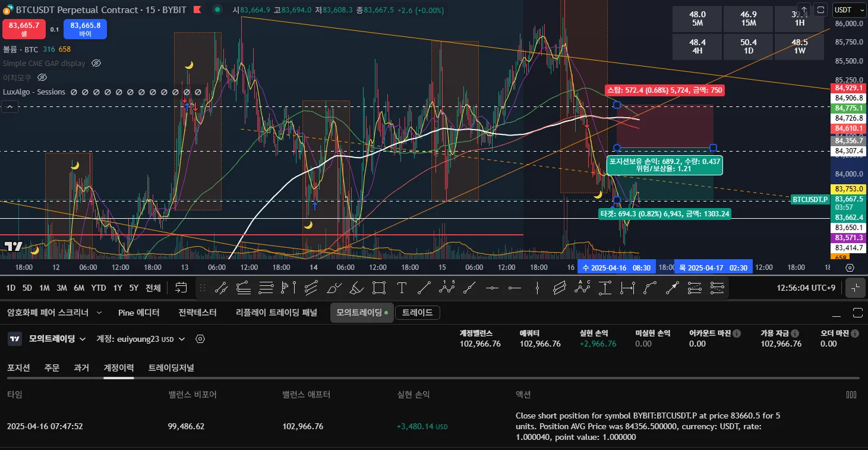868x450 pixels.
Task: Open the table column settings icon
Action: (x=851, y=394)
